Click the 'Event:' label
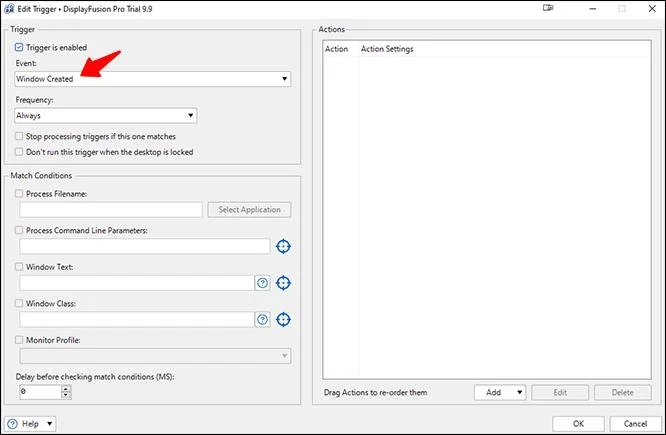 [26, 63]
